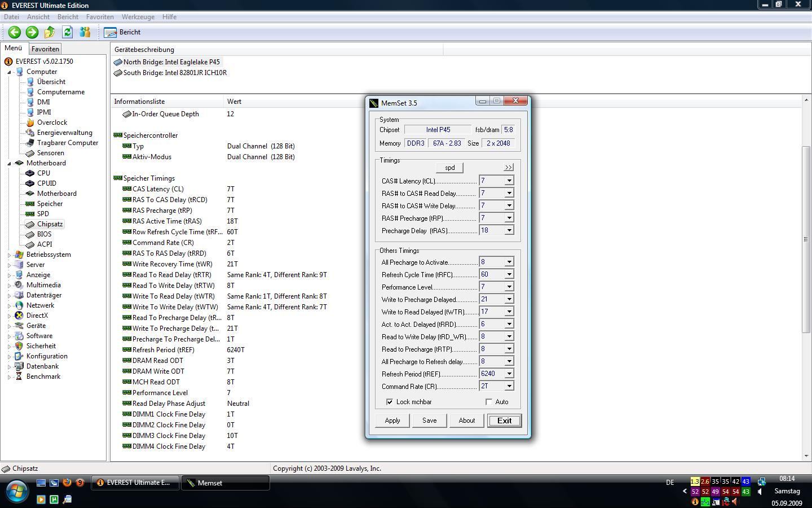Open the Command Rate (CR) dropdown
This screenshot has width=812, height=508.
coord(509,386)
